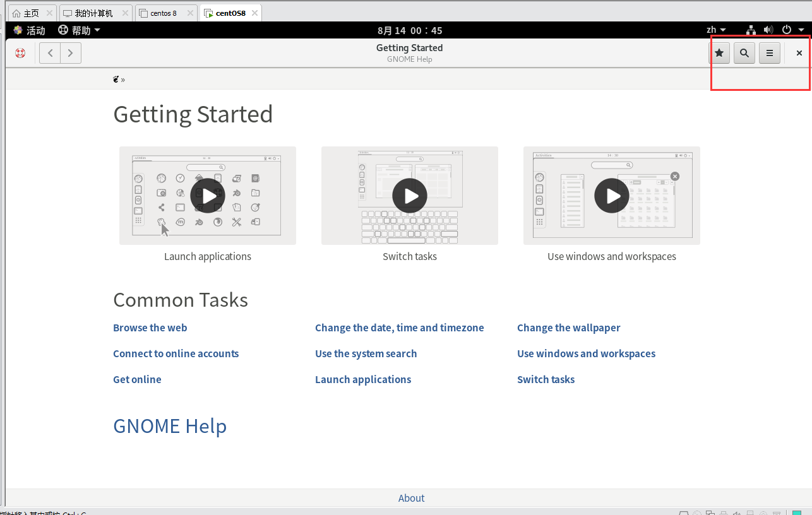Click the clock 8月14 00:45

click(x=410, y=30)
